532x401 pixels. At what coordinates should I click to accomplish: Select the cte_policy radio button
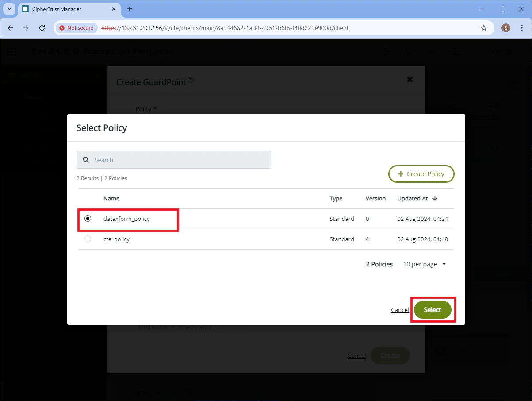(x=88, y=239)
